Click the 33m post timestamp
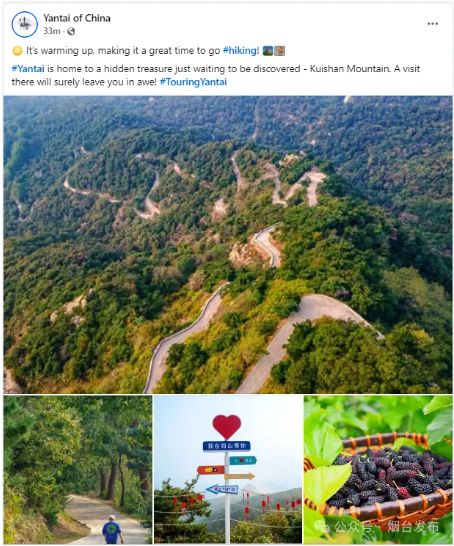 (52, 31)
